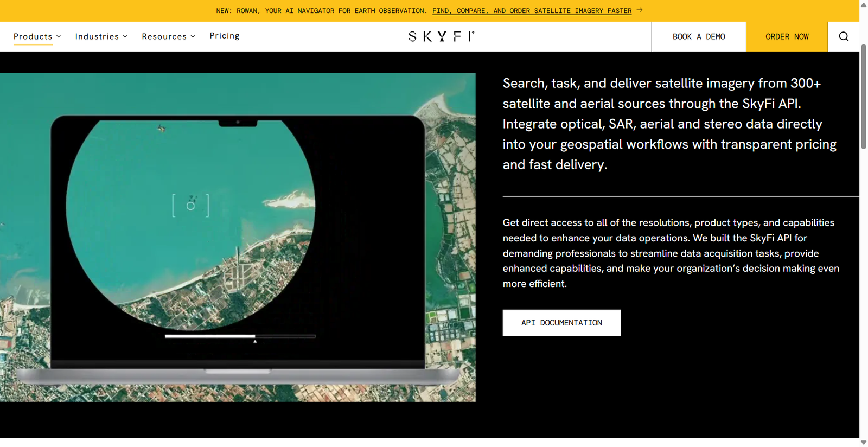Open the search magnifier icon
Screen dimensions: 868x447
click(844, 36)
